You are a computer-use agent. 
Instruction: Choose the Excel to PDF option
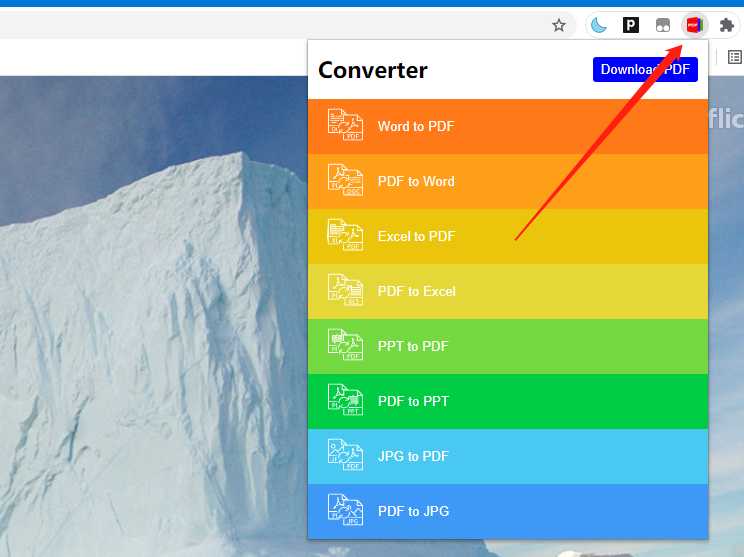415,236
